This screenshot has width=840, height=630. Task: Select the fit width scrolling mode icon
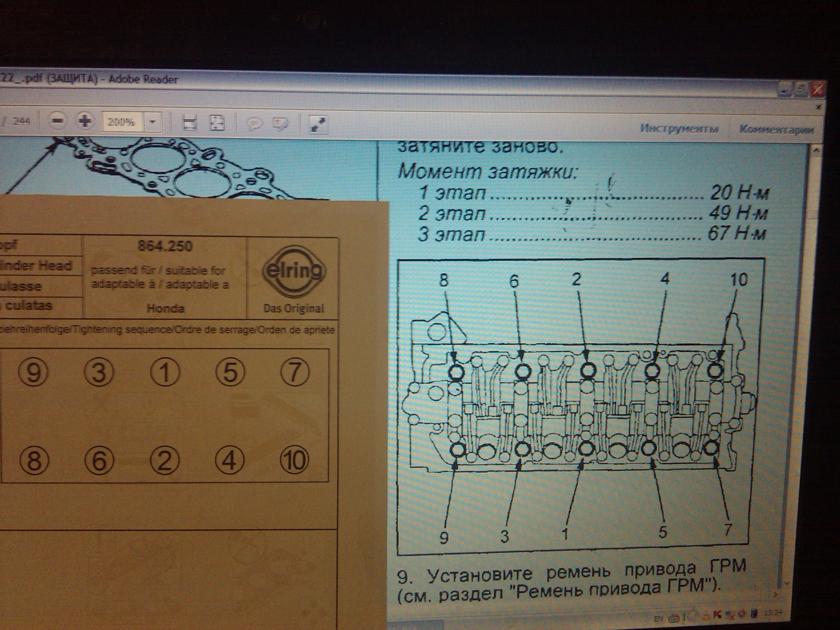pyautogui.click(x=190, y=123)
